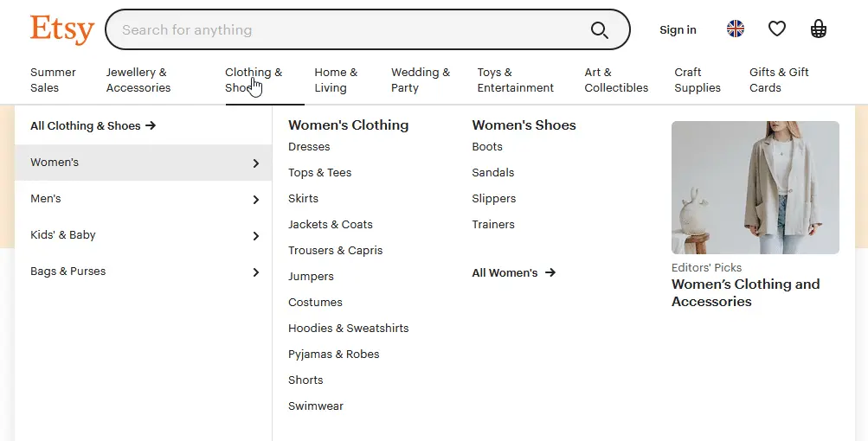
Task: Open the shopping basket icon
Action: click(819, 29)
